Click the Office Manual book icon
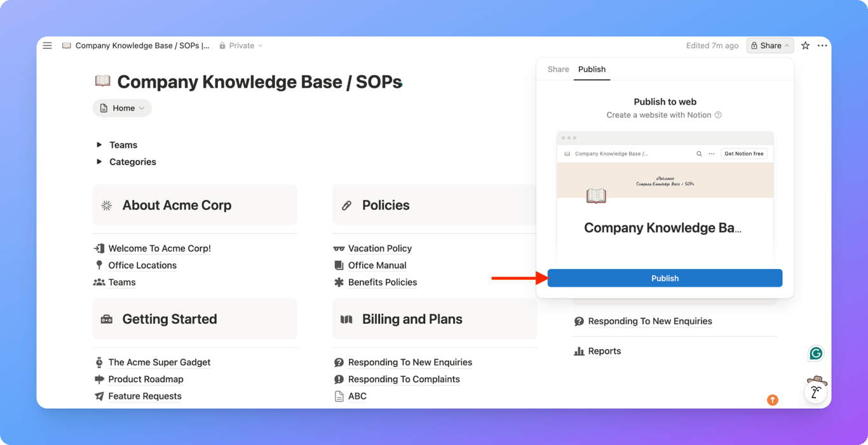Viewport: 868px width, 445px height. 339,265
